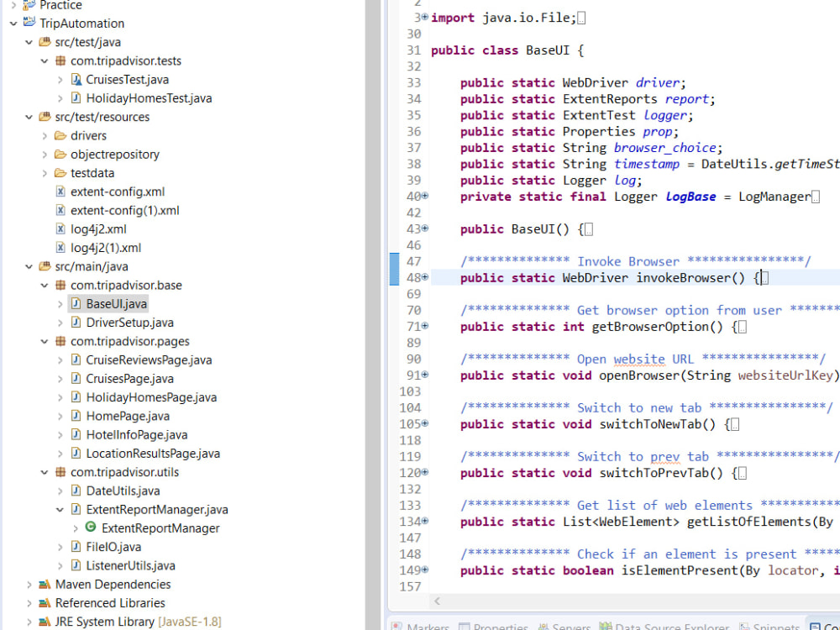Click the JRE System Library icon
Viewport: 840px width, 630px height.
pos(44,622)
